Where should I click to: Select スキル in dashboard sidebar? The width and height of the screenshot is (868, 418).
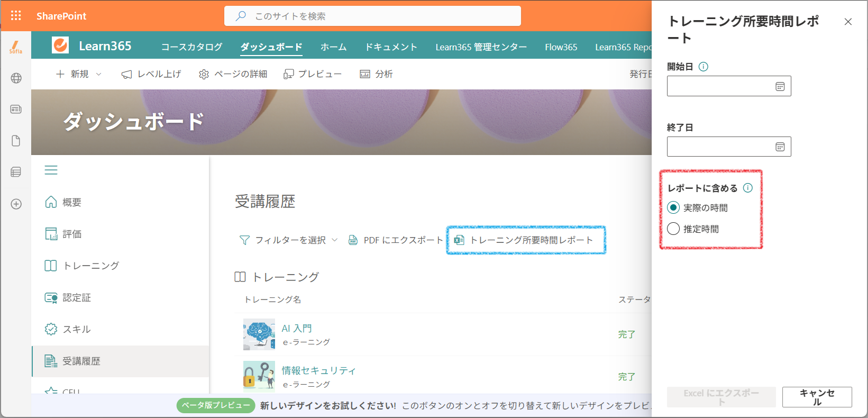pyautogui.click(x=120, y=329)
